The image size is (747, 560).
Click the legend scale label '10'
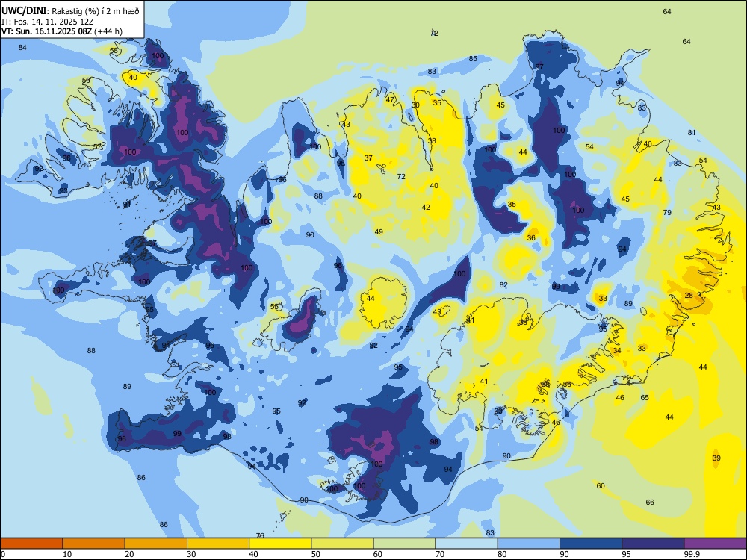(67, 554)
